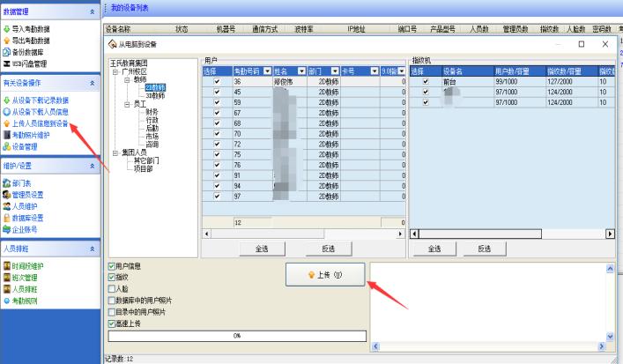
Task: Click the upload progress bar
Action: [x=236, y=336]
